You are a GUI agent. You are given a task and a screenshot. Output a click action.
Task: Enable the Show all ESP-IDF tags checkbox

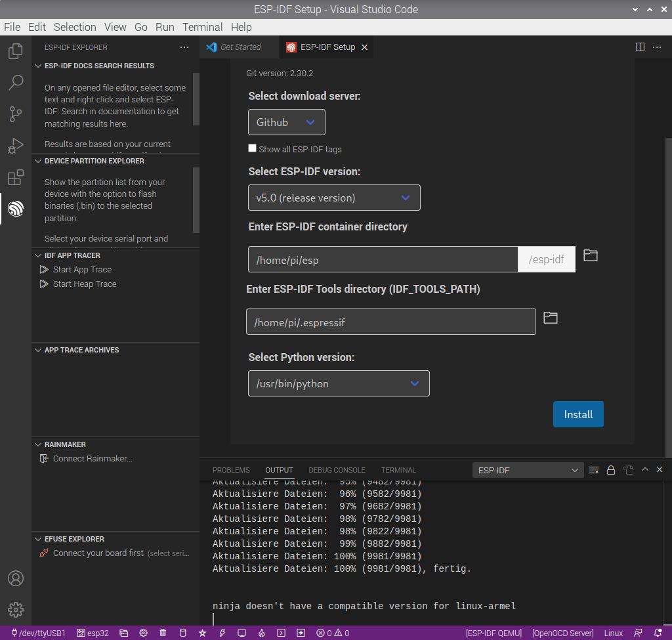point(252,148)
